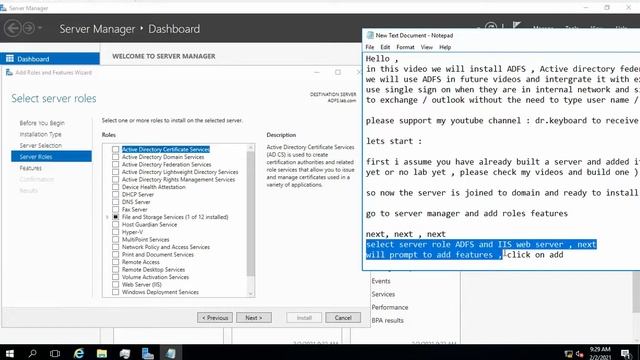
Task: Click roles list scrollbar down arrow
Action: pyautogui.click(x=251, y=293)
